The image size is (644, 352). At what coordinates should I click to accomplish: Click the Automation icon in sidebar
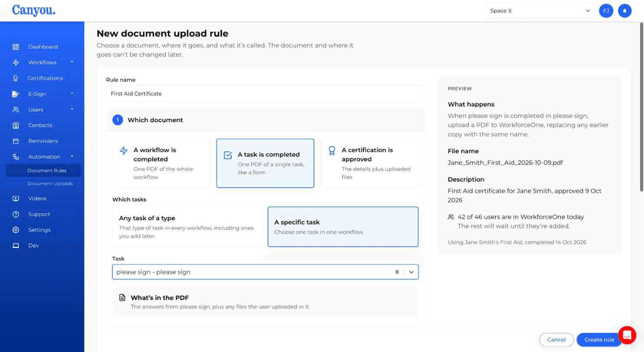[x=16, y=156]
